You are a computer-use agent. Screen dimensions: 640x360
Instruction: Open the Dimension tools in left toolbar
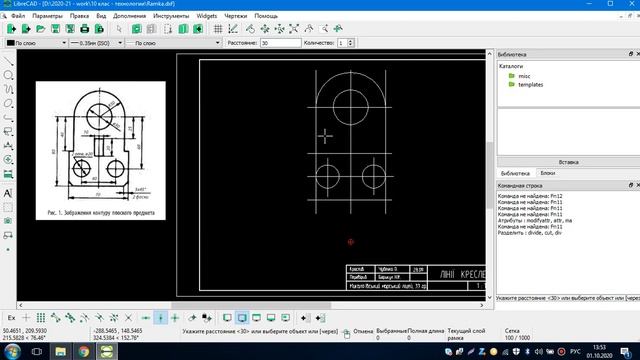[8, 146]
